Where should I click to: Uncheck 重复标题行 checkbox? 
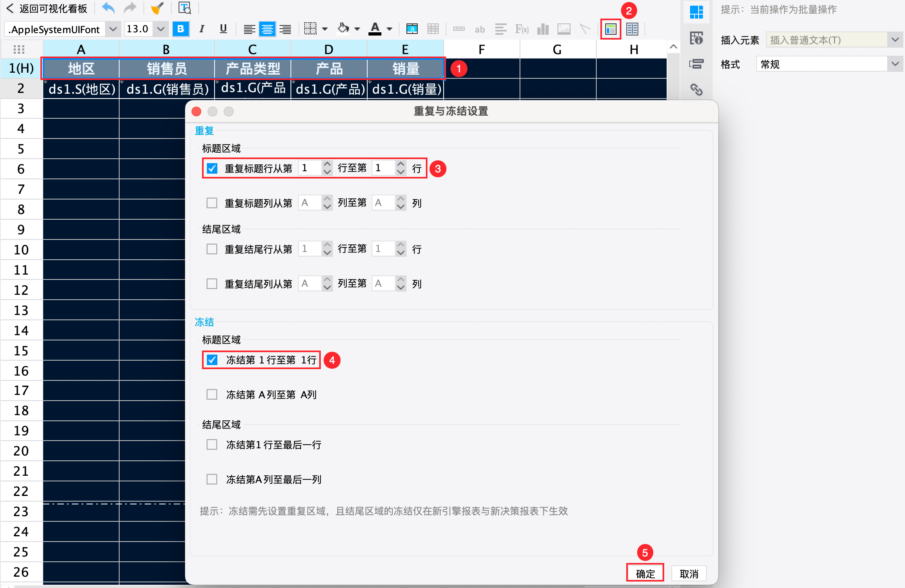212,168
